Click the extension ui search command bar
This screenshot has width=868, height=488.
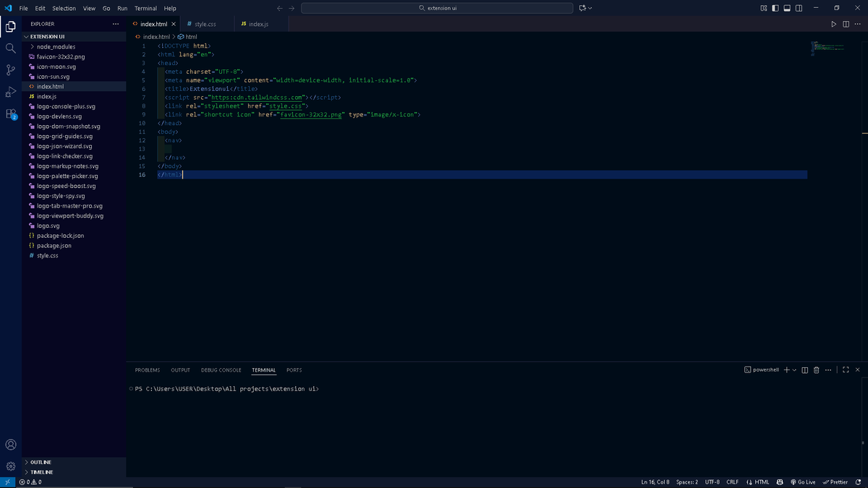tap(438, 8)
